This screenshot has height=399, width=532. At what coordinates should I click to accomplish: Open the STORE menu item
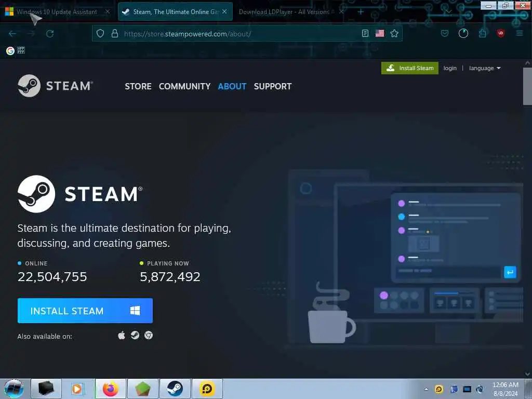(138, 87)
